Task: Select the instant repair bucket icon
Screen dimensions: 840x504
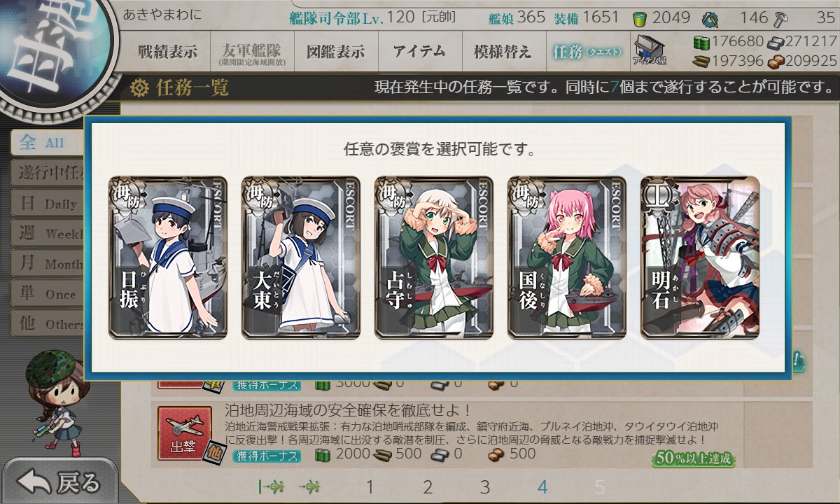Action: pos(640,17)
